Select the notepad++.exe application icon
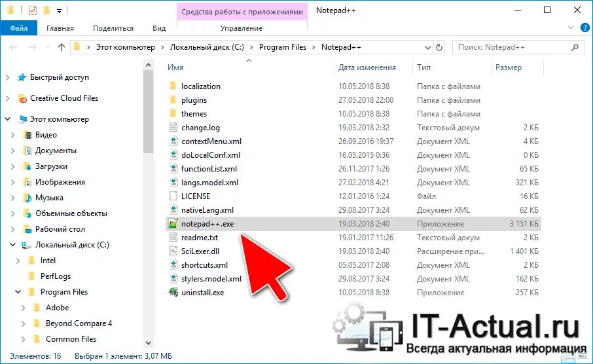593x364 pixels. coord(173,224)
